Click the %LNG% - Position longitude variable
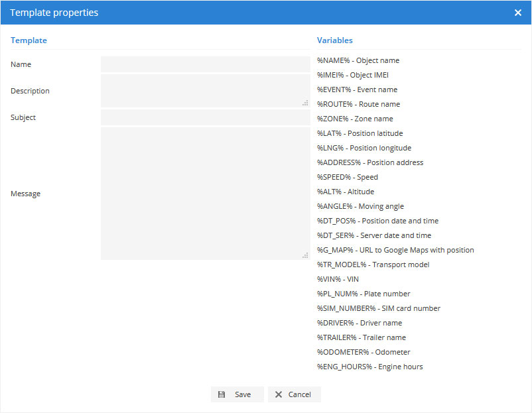Screen dimensions: 532x413 coord(364,148)
